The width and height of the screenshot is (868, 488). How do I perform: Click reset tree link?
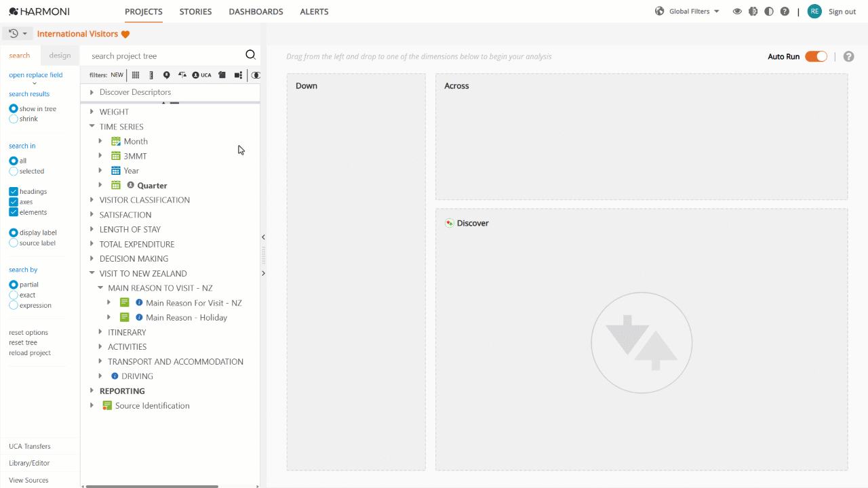[x=23, y=343]
